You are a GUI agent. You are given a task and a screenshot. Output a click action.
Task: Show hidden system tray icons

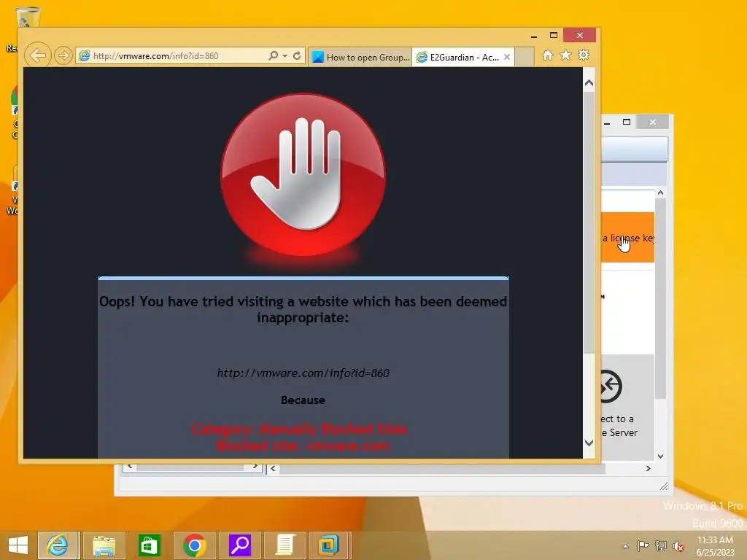[625, 546]
